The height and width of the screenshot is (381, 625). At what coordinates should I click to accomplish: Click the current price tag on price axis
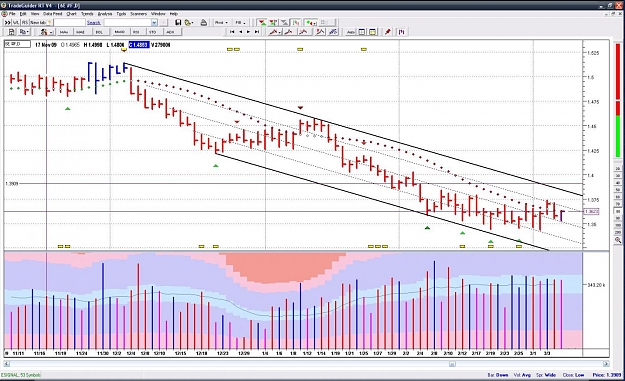[591, 211]
